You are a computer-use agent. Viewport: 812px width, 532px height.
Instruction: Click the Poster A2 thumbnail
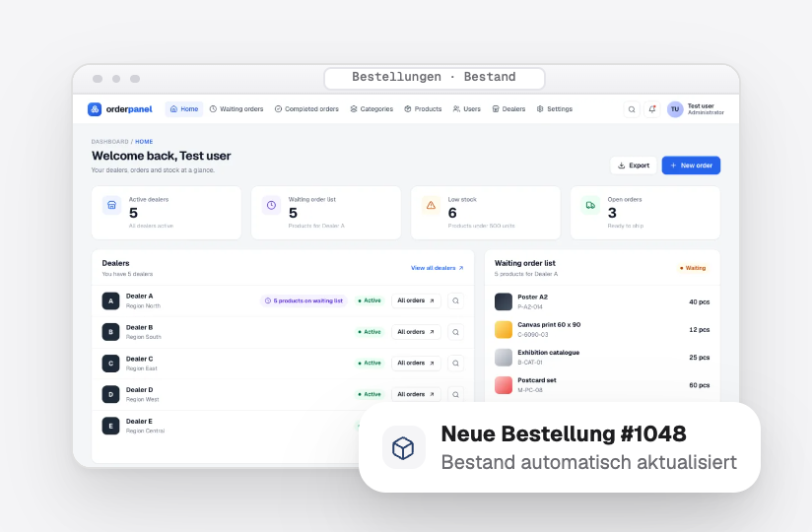504,301
